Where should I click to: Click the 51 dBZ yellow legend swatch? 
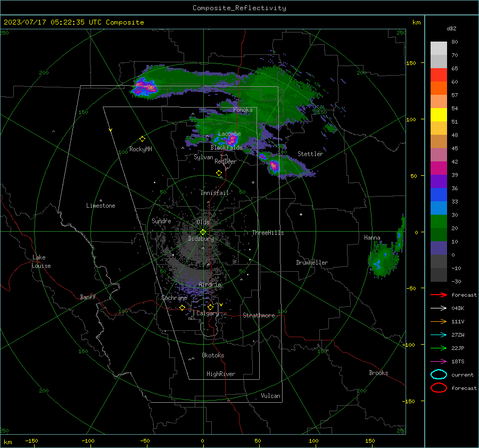click(439, 115)
